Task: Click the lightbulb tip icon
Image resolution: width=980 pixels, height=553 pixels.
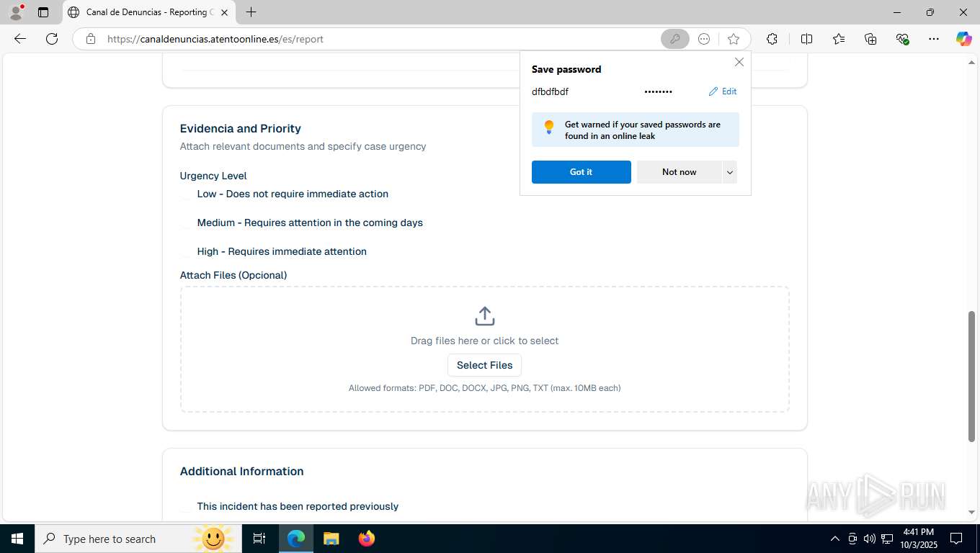Action: click(x=549, y=127)
